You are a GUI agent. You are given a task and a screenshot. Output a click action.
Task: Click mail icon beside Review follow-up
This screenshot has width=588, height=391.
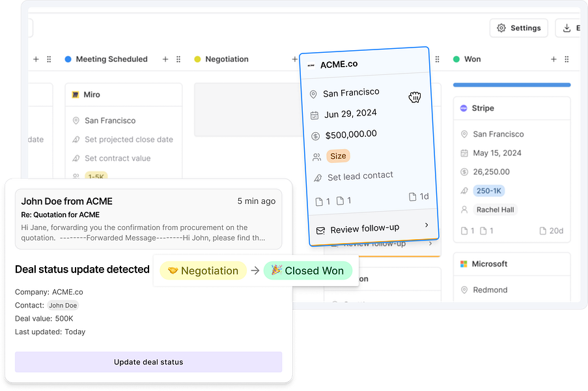[x=320, y=231]
